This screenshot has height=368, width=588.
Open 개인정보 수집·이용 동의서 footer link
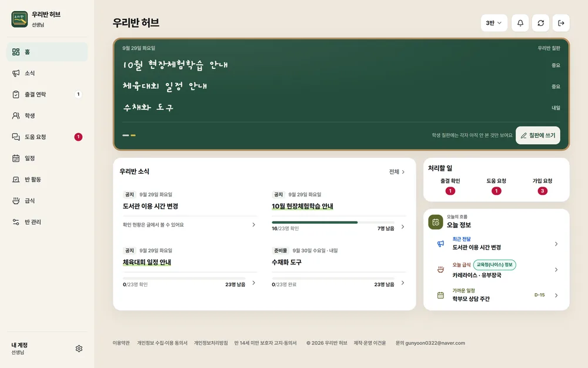pyautogui.click(x=162, y=343)
